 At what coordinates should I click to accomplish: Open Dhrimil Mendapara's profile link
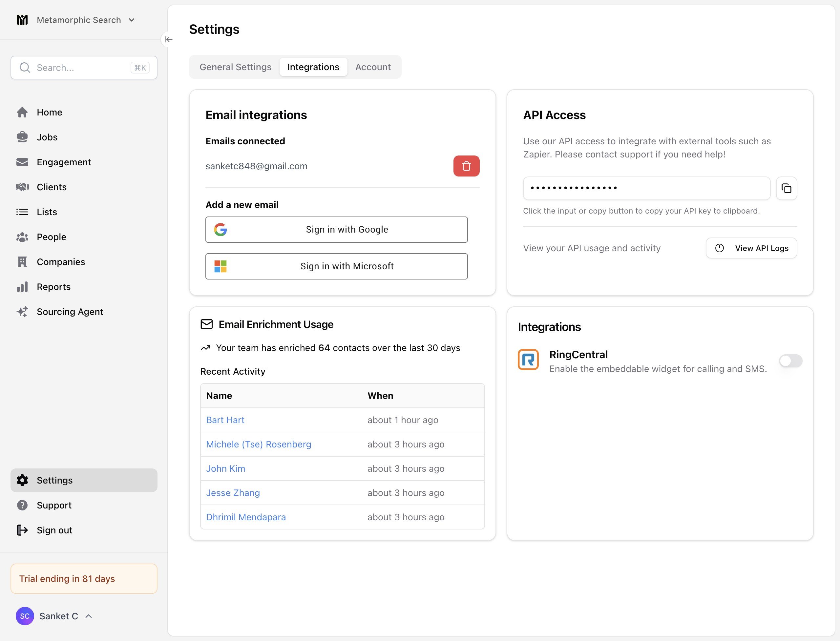[246, 517]
